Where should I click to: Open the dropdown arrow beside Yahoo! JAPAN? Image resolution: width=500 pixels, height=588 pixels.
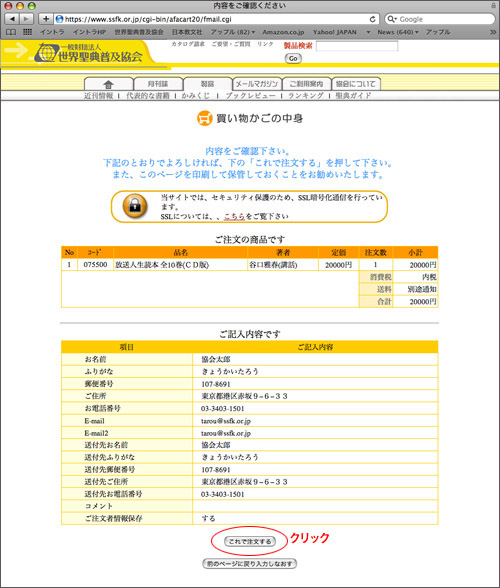click(x=368, y=33)
